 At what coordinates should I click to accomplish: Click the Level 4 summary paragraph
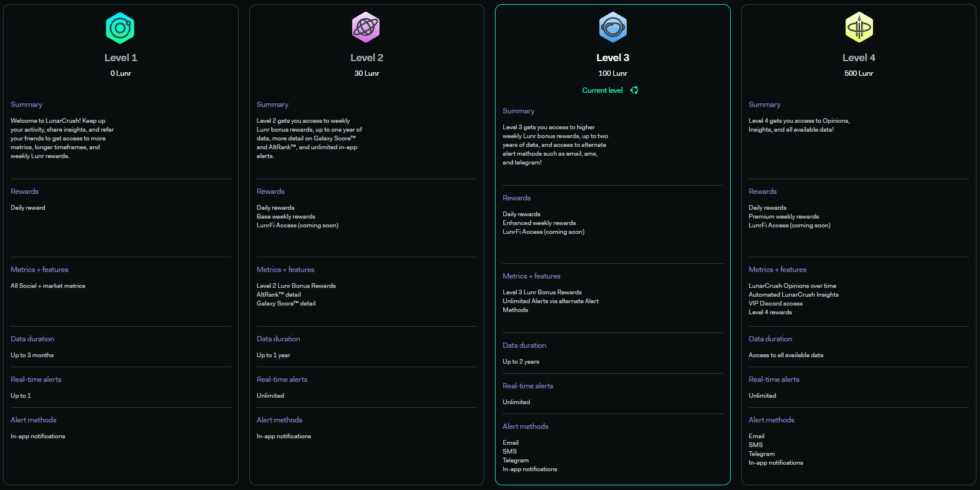point(799,125)
